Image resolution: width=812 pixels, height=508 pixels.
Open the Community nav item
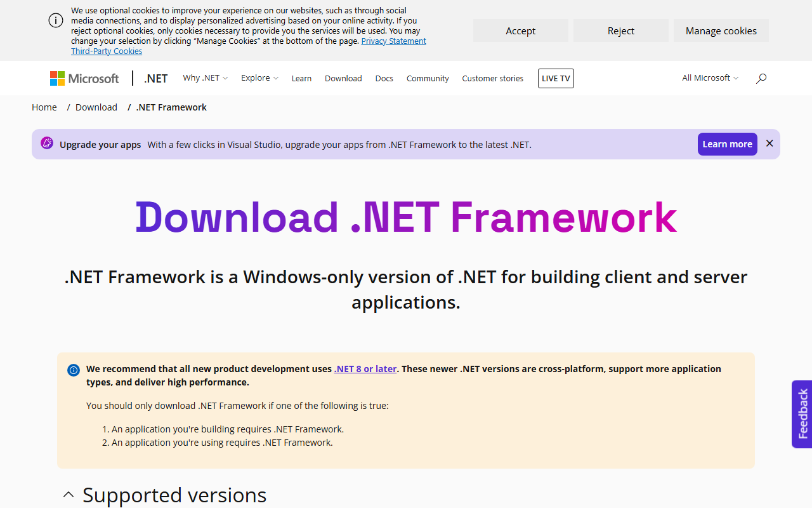pyautogui.click(x=428, y=79)
